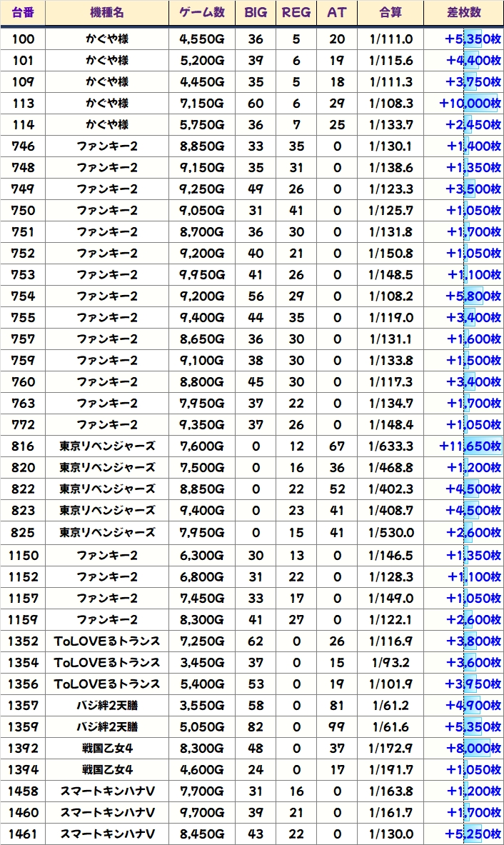Click 東京リベンジャーズ name in row 825
Image resolution: width=504 pixels, height=845 pixels.
(x=107, y=532)
